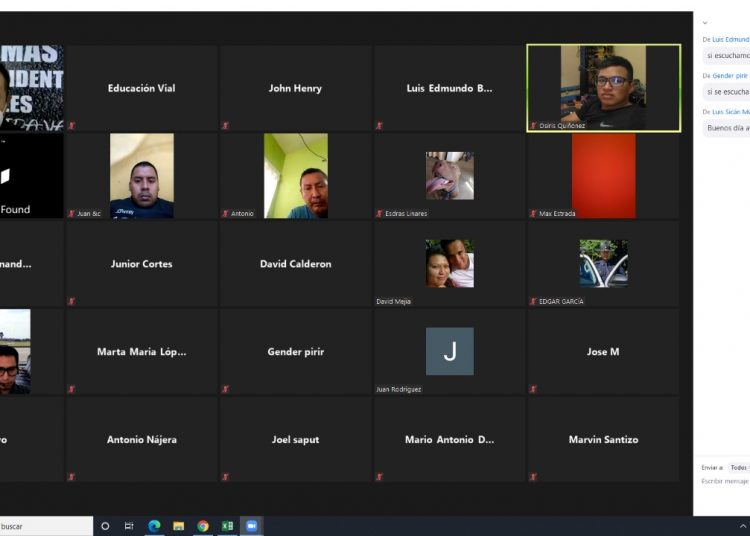Select Max Estrada's red video tile
The image size is (750, 536).
pos(603,175)
